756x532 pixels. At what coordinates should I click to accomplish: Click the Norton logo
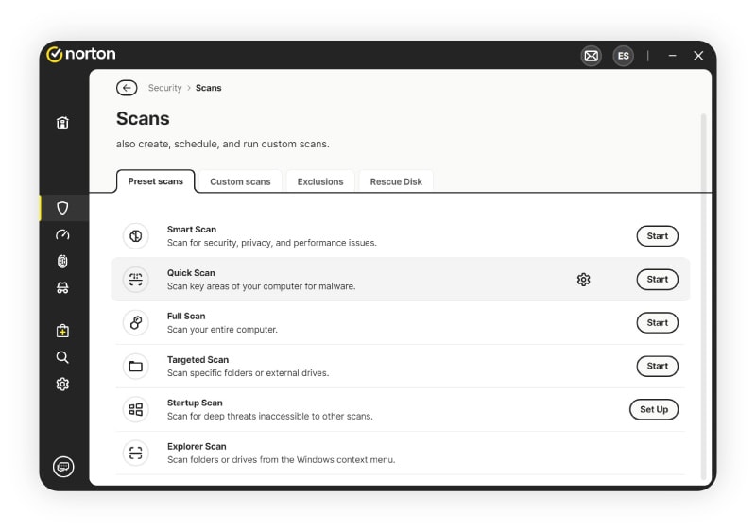click(x=81, y=54)
